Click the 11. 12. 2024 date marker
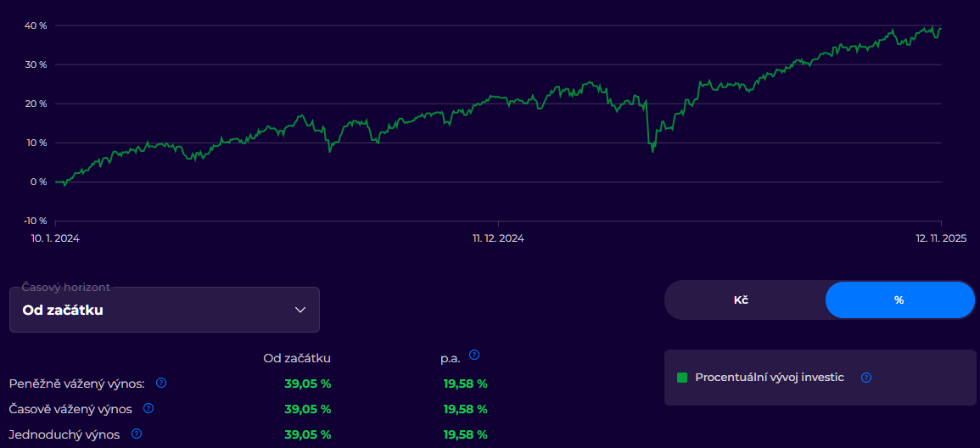The height and width of the screenshot is (448, 980). (x=498, y=238)
